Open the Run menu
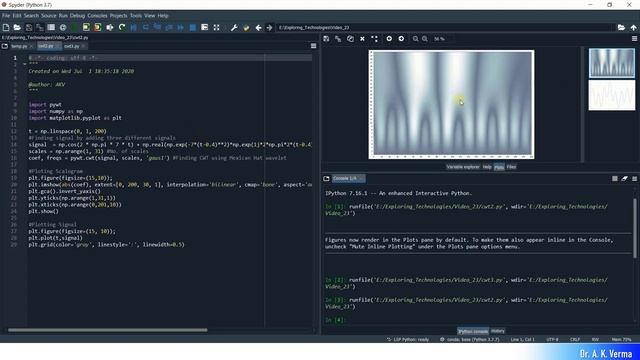 click(63, 16)
